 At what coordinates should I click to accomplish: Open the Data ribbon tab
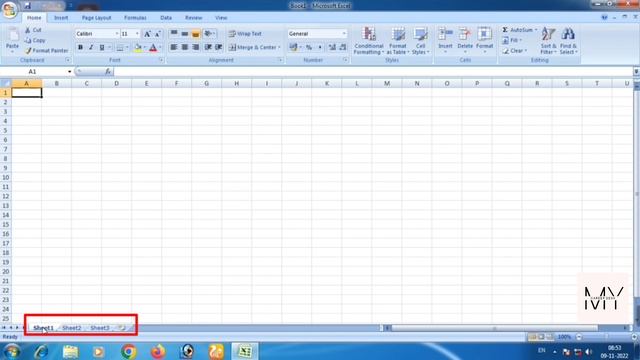[x=166, y=18]
